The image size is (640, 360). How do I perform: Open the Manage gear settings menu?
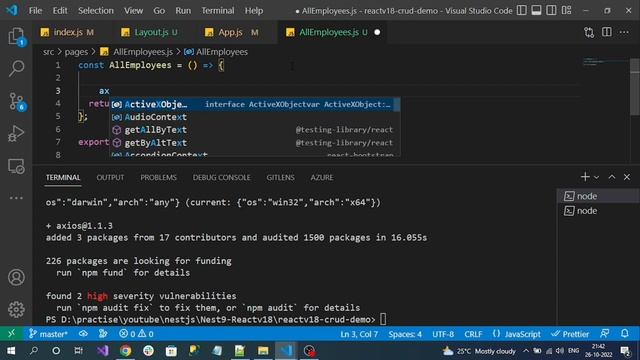pyautogui.click(x=16, y=309)
